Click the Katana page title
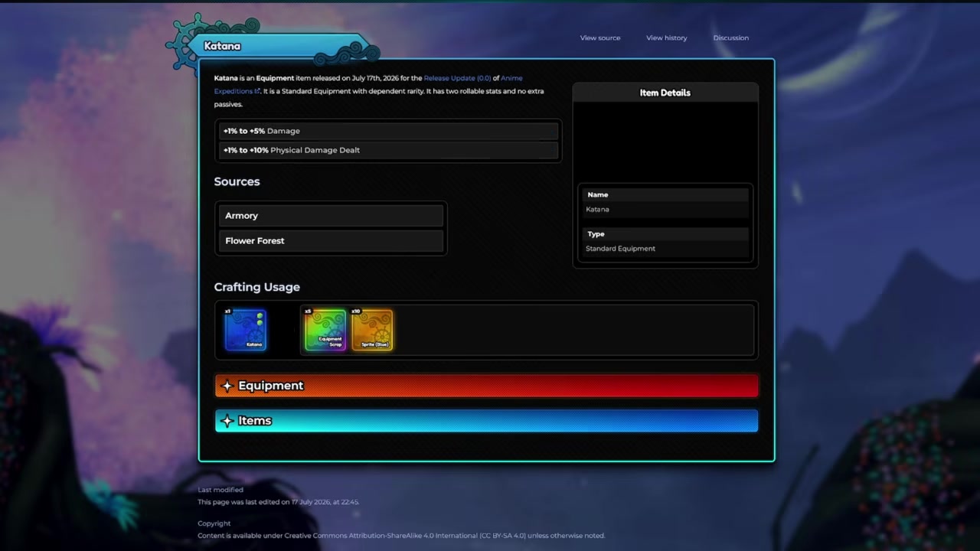Viewport: 980px width, 551px height. point(222,46)
